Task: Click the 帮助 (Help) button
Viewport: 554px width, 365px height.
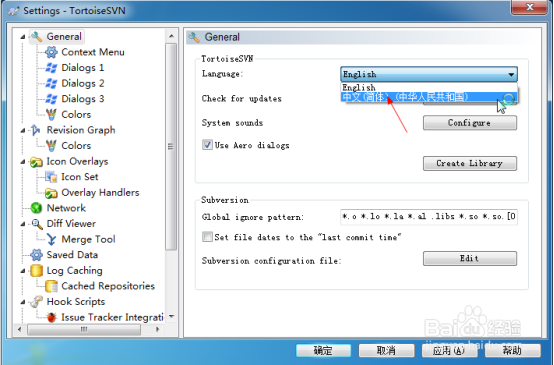Action: (512, 351)
